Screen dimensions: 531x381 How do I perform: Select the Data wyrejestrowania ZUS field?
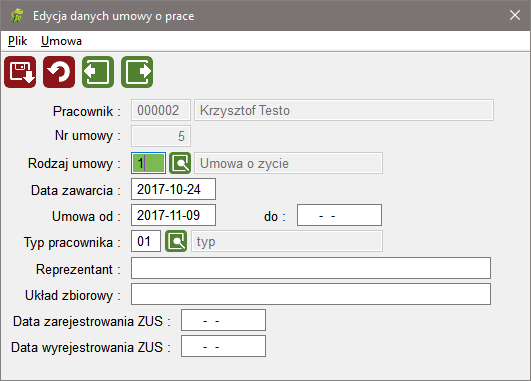(224, 346)
